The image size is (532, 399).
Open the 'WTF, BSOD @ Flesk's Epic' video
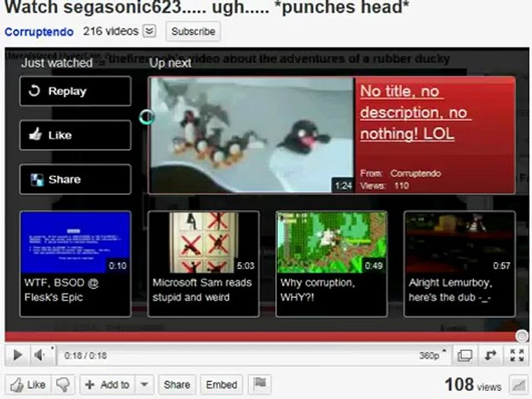(75, 264)
